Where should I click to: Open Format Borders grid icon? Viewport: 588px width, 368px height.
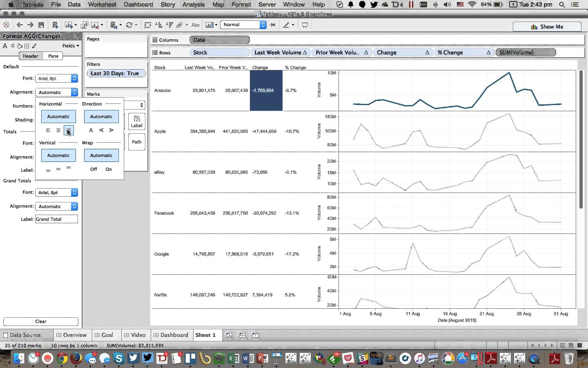(27, 46)
